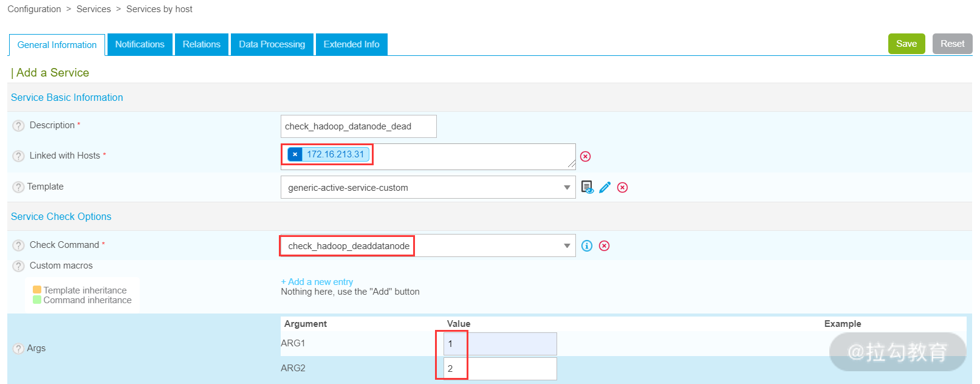Go to Services by host breadcrumb

159,9
